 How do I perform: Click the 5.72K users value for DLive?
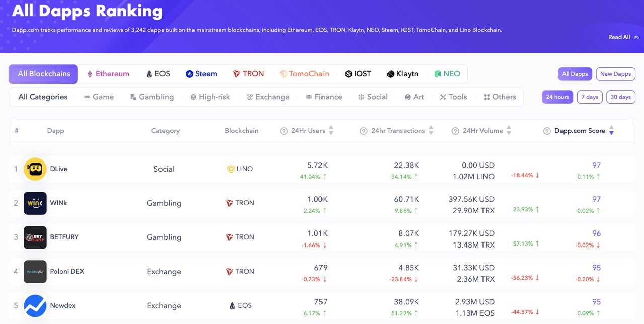pos(317,165)
